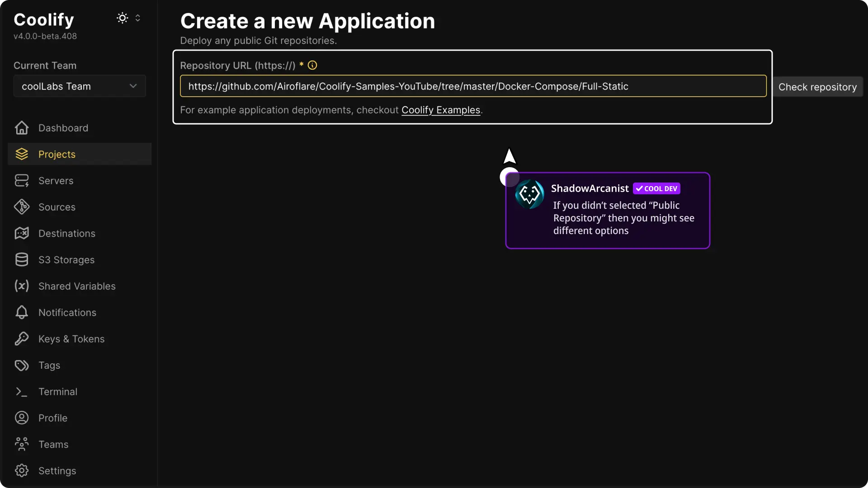Viewport: 868px width, 488px height.
Task: Open the Tags page
Action: (x=49, y=365)
